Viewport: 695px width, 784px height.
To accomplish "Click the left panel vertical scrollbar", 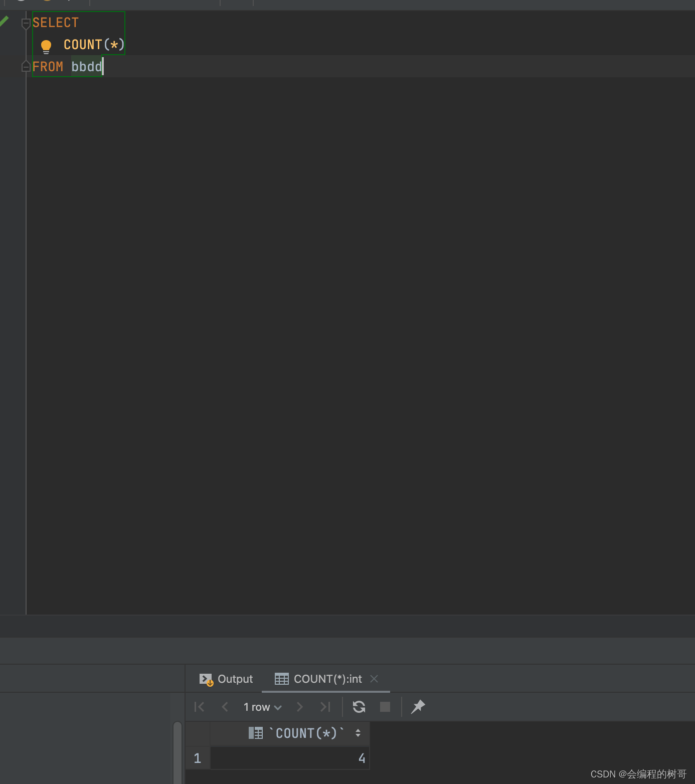I will point(178,752).
